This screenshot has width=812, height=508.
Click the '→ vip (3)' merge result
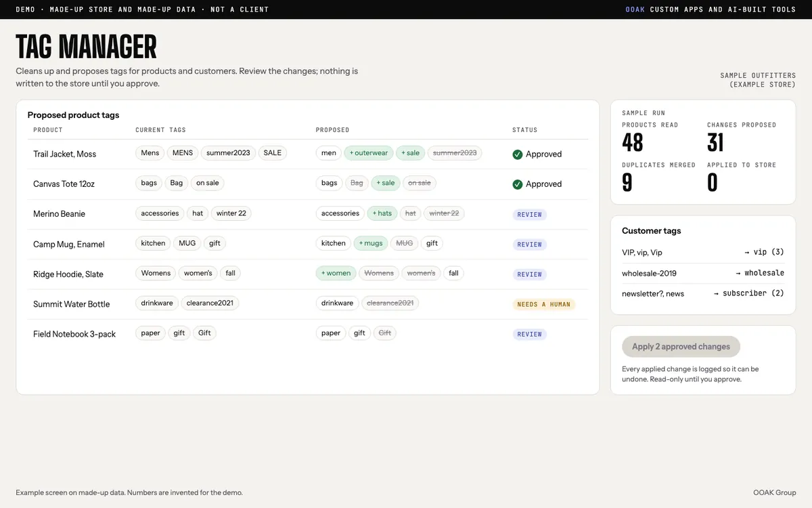click(x=764, y=252)
